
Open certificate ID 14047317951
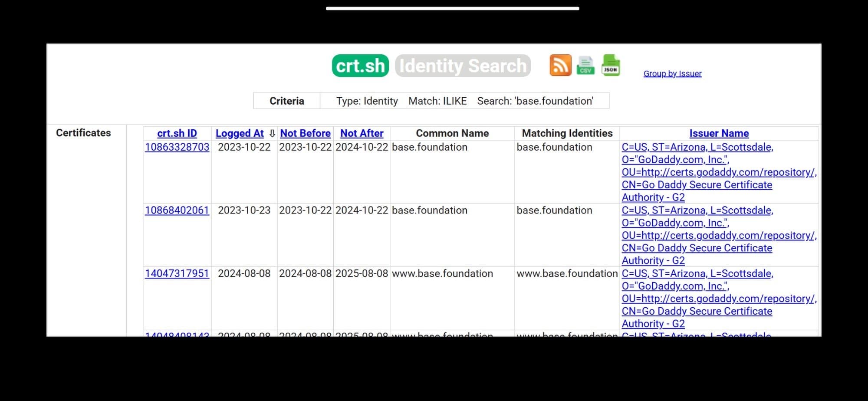coord(177,274)
